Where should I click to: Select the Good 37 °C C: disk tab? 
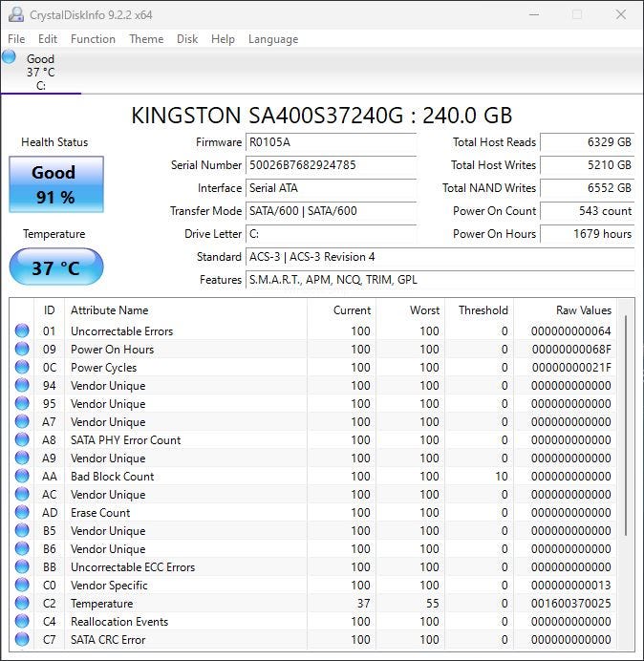[x=40, y=72]
